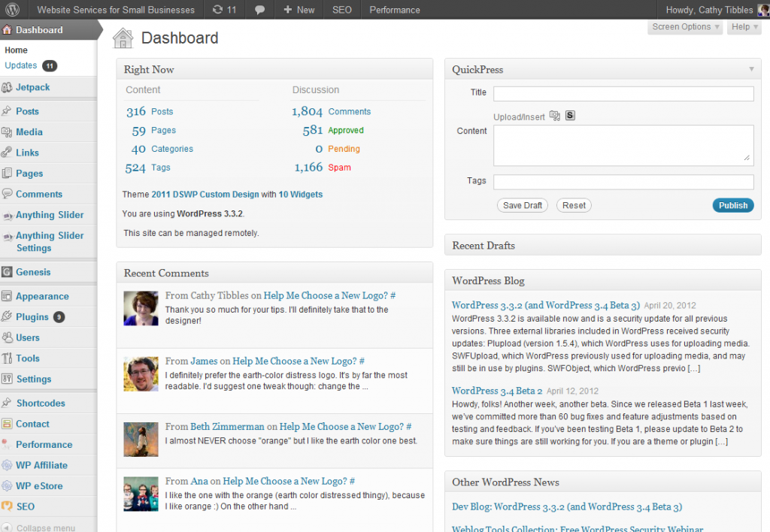The image size is (770, 532).
Task: Click the WP Affiliate gear icon
Action: [7, 465]
